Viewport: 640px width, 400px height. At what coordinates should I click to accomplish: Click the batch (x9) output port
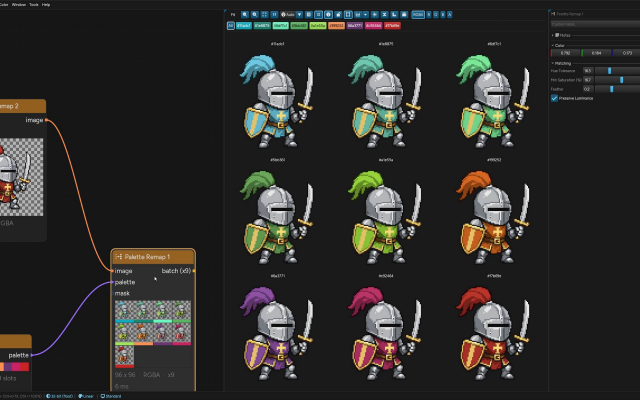pyautogui.click(x=194, y=271)
